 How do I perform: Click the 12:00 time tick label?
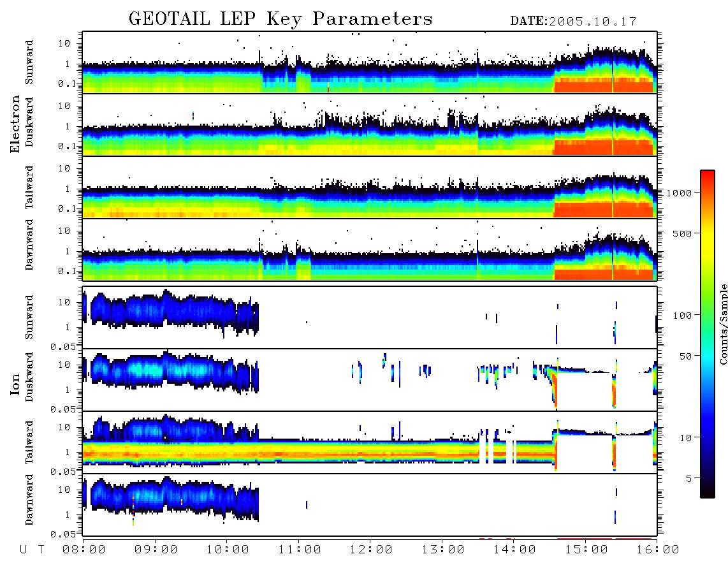(x=372, y=550)
